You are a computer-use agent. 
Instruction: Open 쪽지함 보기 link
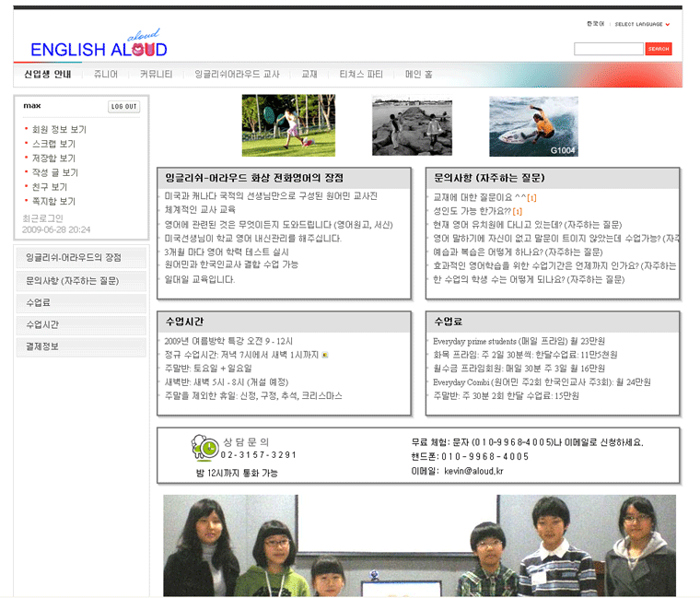[x=53, y=202]
